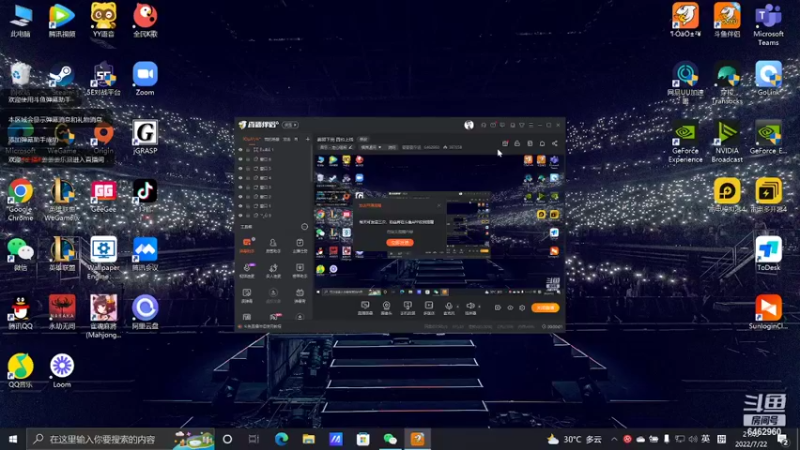Select the 窗口 1 source row
Viewport: 800px width, 450px height.
[274, 206]
